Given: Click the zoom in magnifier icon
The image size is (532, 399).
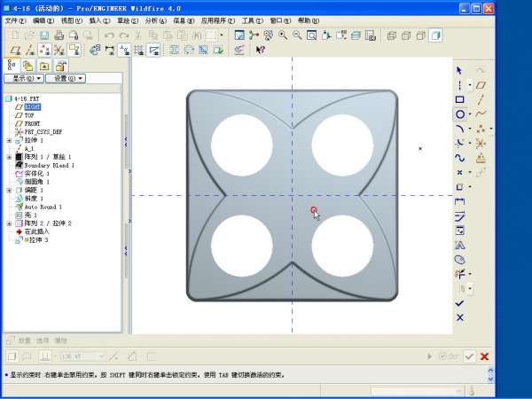Looking at the screenshot, I should 283,35.
